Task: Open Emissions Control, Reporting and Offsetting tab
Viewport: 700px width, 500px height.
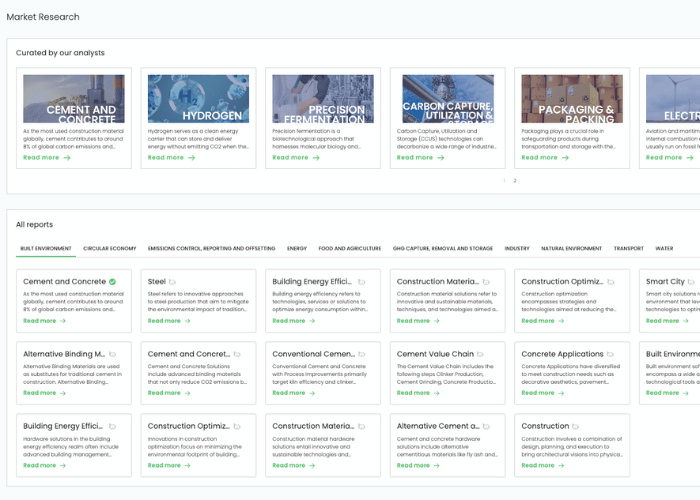Action: pyautogui.click(x=212, y=248)
